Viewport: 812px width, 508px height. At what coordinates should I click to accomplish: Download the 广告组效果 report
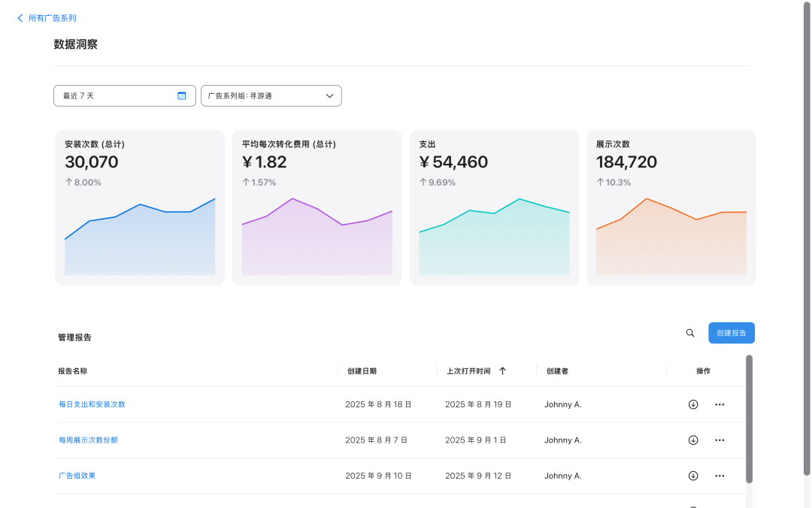pos(693,476)
